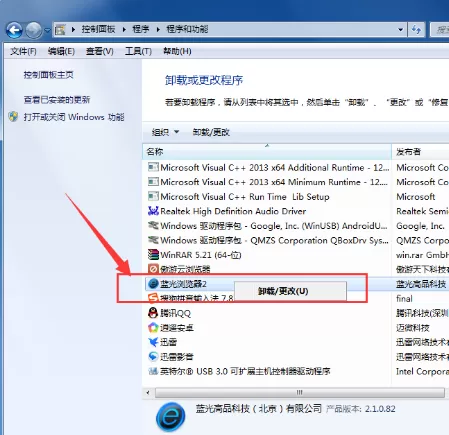The height and width of the screenshot is (435, 449).
Task: Click shield icon beside Windows 功能 link
Action: pyautogui.click(x=13, y=117)
